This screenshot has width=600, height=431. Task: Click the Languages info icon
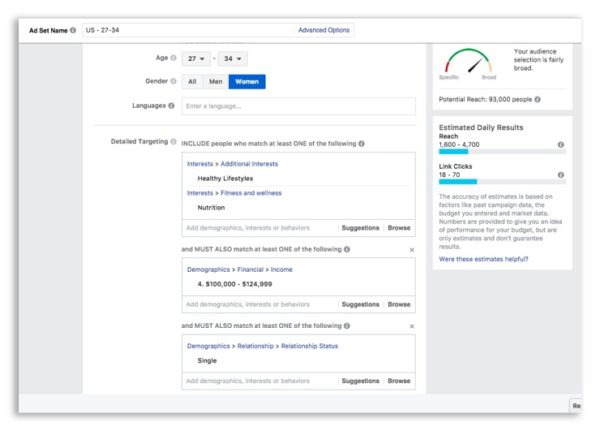click(x=171, y=106)
